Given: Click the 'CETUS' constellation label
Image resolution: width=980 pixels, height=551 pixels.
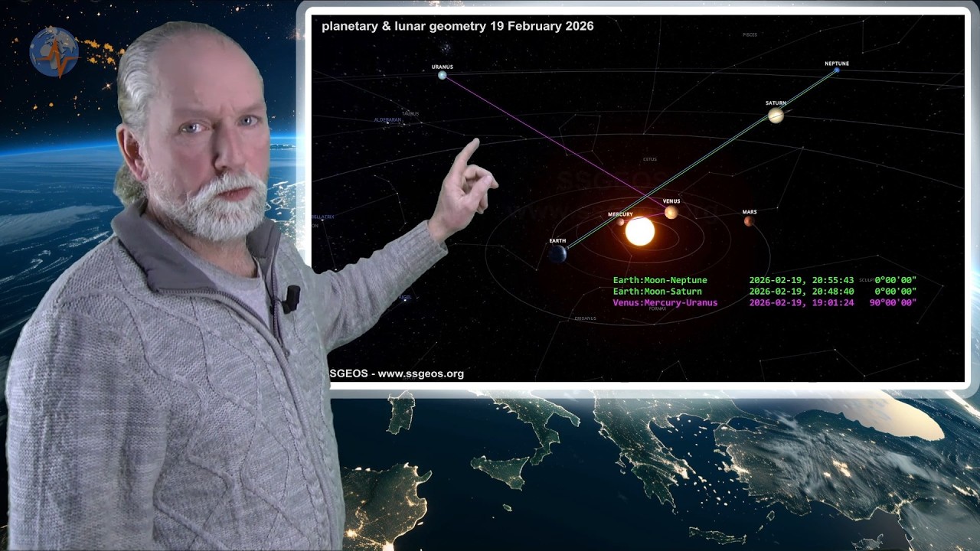Looking at the screenshot, I should pos(650,159).
